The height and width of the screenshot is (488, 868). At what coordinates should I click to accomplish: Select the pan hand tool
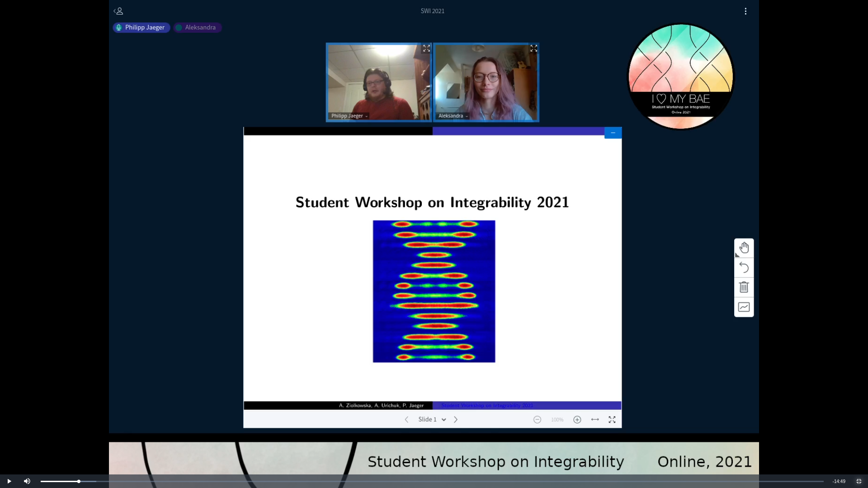click(x=744, y=248)
